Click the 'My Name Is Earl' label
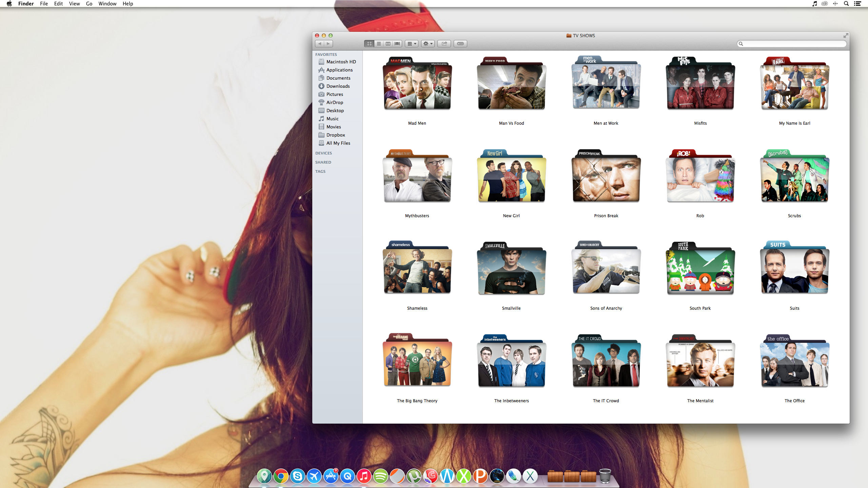Image resolution: width=868 pixels, height=488 pixels. (794, 123)
